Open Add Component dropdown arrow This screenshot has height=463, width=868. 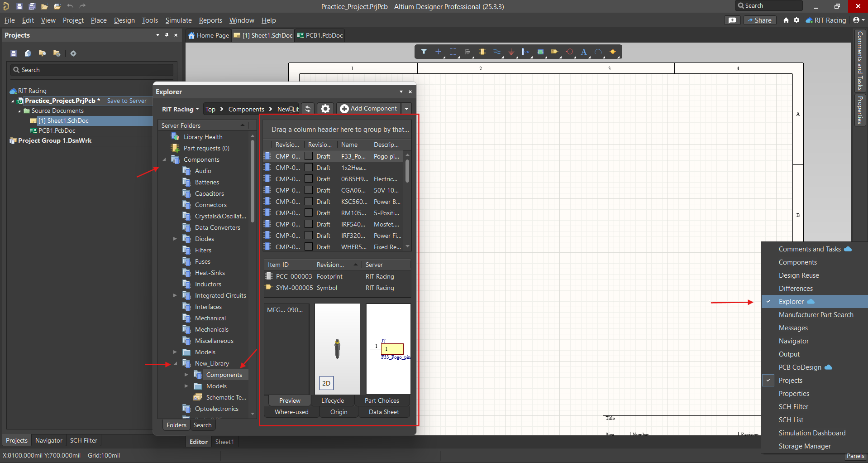click(406, 109)
